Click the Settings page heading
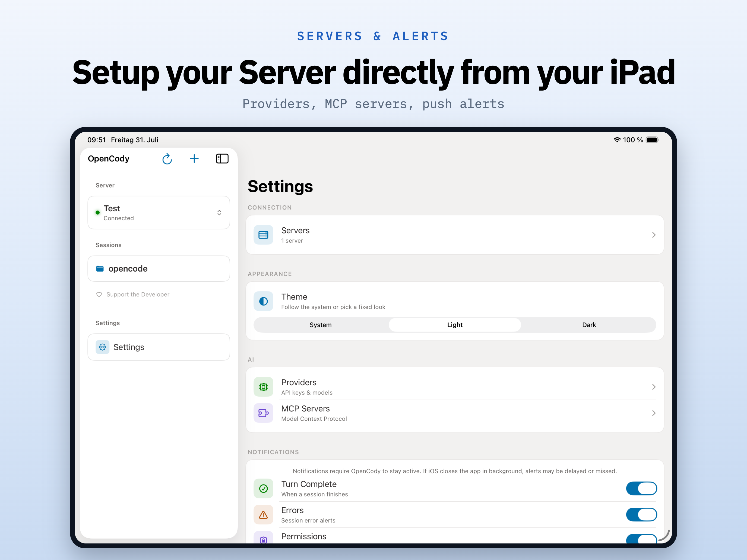 [x=280, y=186]
